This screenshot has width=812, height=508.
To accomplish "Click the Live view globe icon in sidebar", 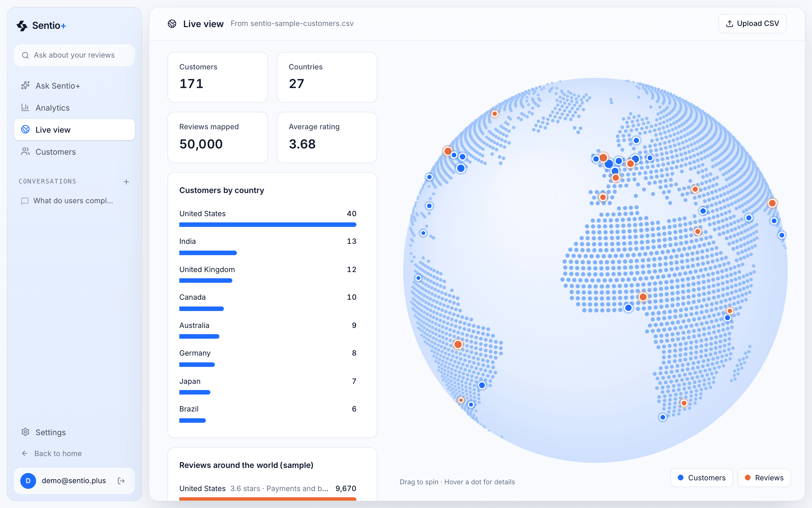I will pos(25,130).
